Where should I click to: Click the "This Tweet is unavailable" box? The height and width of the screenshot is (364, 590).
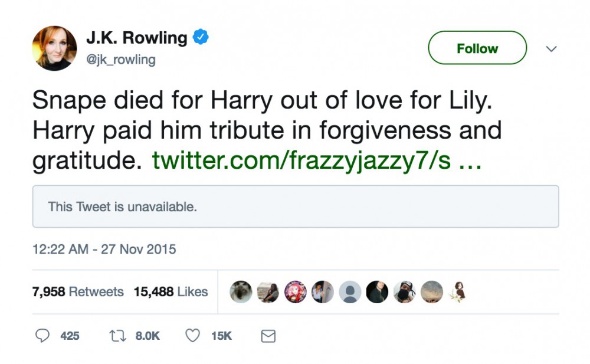[296, 206]
